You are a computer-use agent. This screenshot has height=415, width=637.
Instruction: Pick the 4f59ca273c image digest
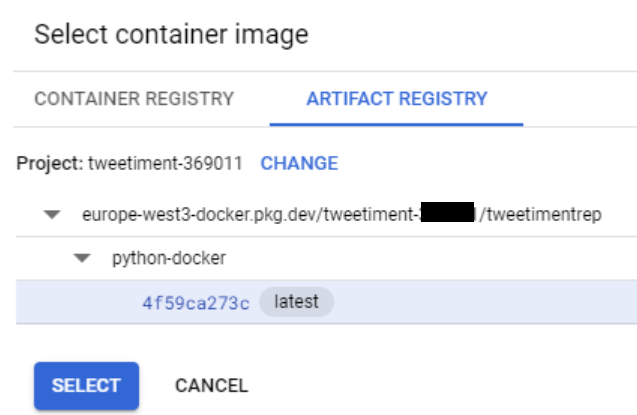196,303
